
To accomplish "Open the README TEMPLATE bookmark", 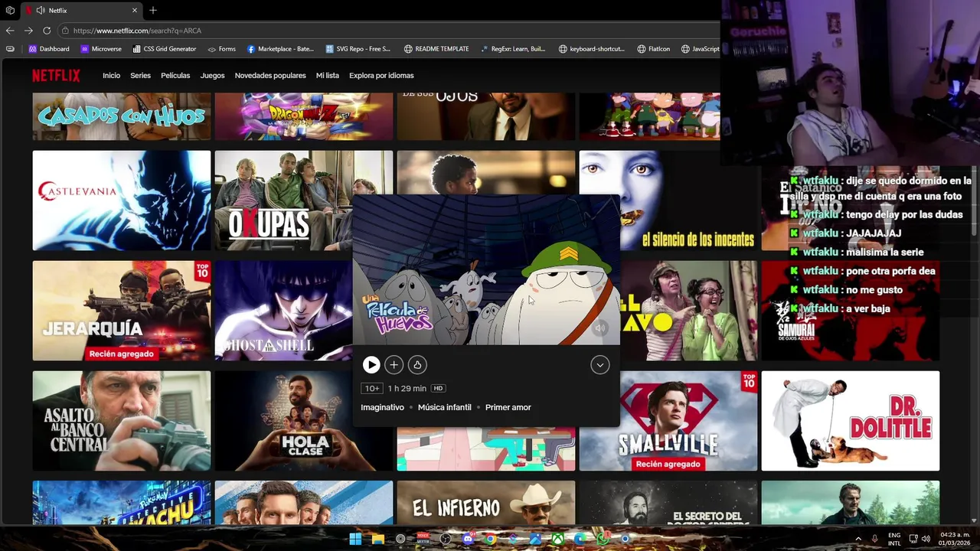I will [436, 49].
